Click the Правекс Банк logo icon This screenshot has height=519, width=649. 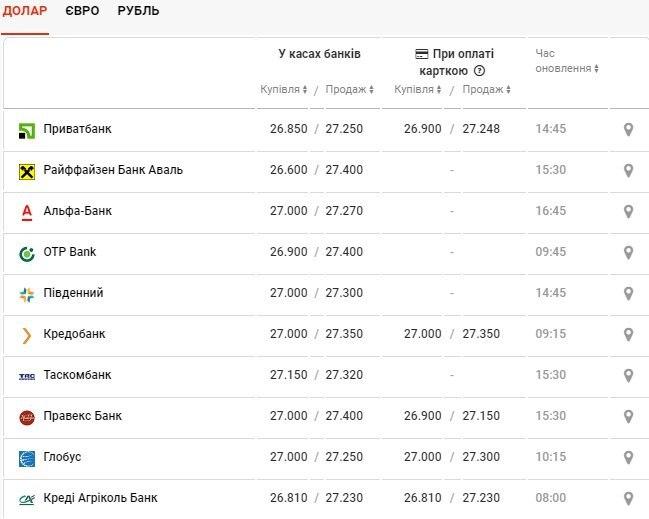(27, 417)
